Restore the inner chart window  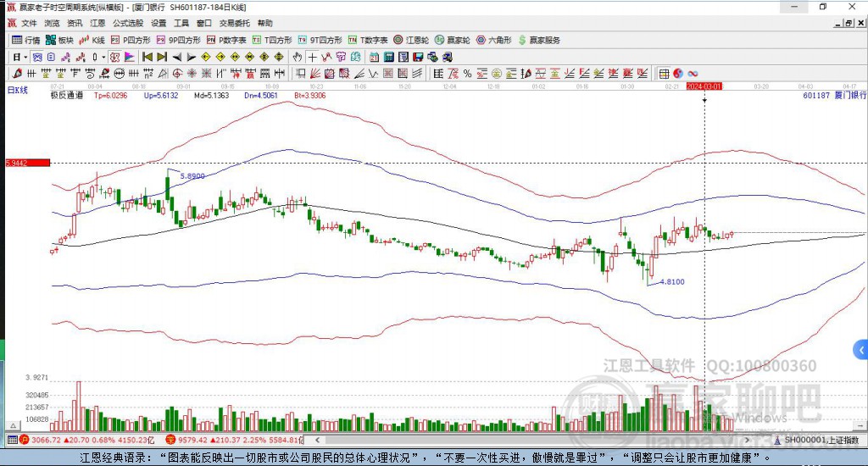pyautogui.click(x=849, y=23)
